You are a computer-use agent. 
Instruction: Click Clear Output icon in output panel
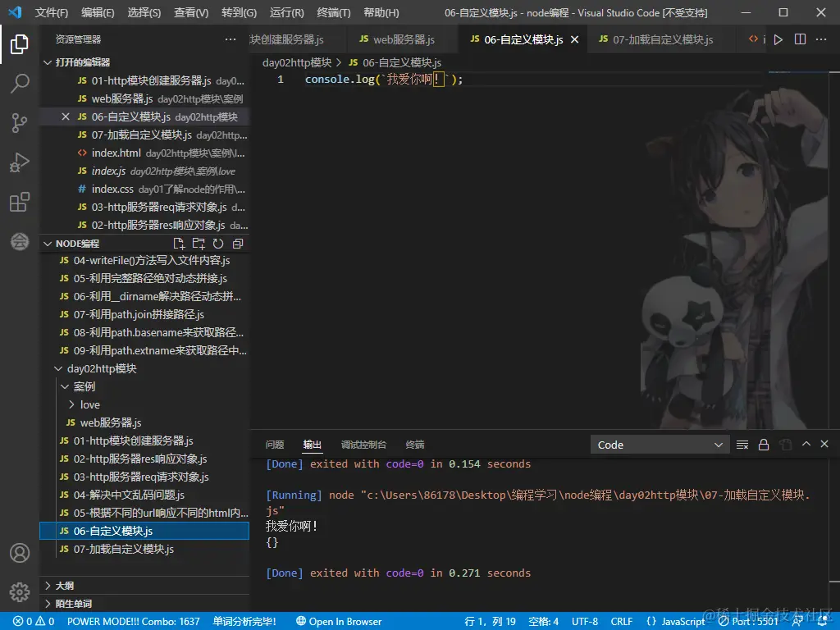point(742,444)
